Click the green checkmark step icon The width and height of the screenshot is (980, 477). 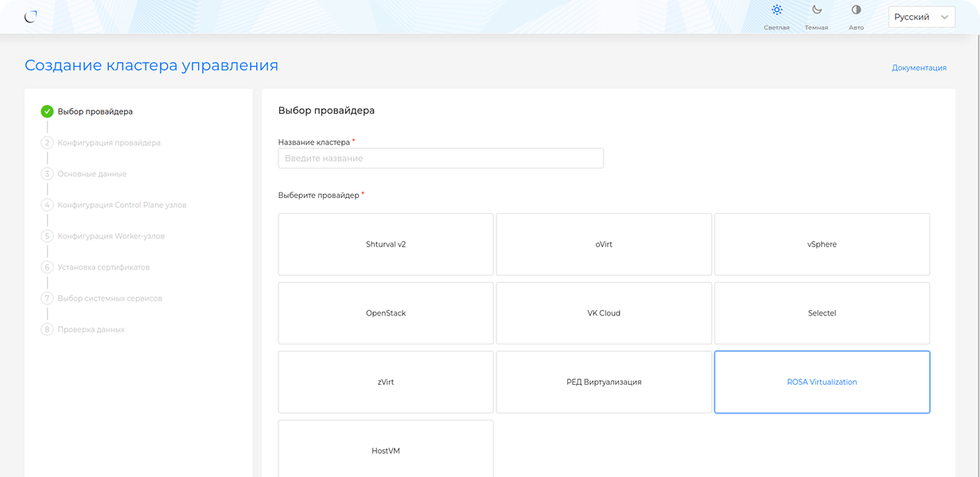pyautogui.click(x=47, y=111)
